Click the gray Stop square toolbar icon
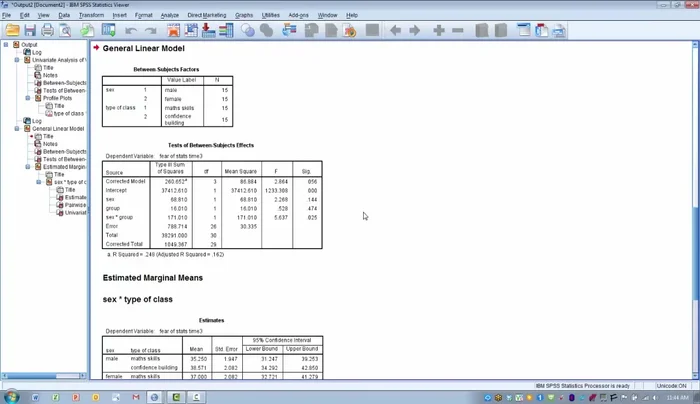This screenshot has height=404, width=700. 372,30
